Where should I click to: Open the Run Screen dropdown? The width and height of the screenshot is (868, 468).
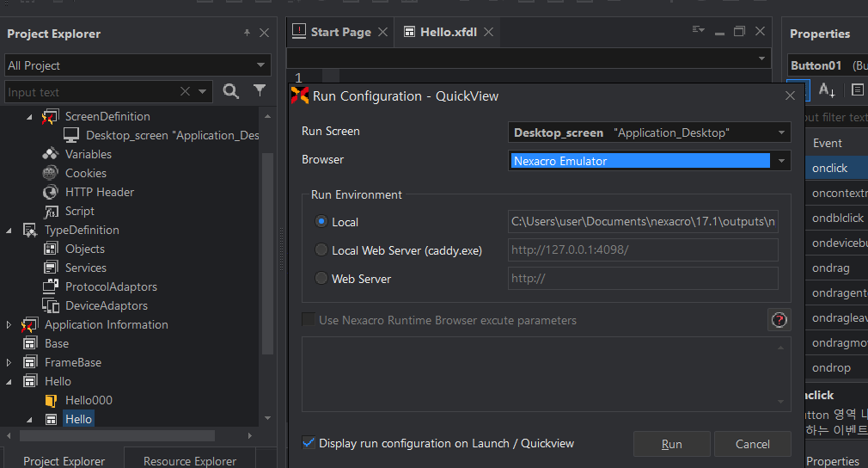point(781,132)
